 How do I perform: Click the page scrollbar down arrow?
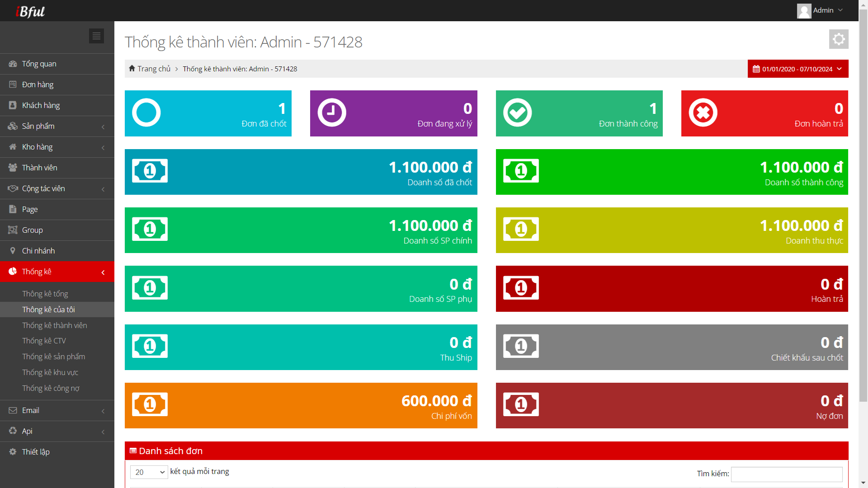pos(863,483)
